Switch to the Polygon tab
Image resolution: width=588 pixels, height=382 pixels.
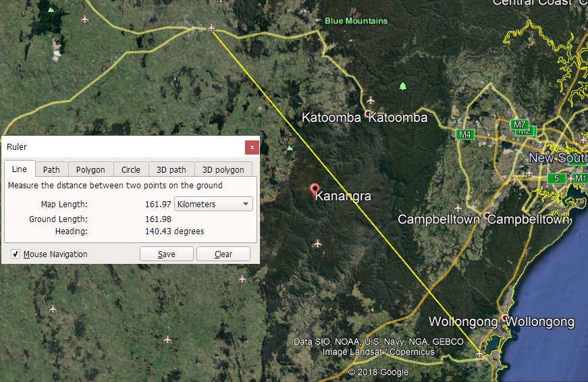click(x=90, y=170)
